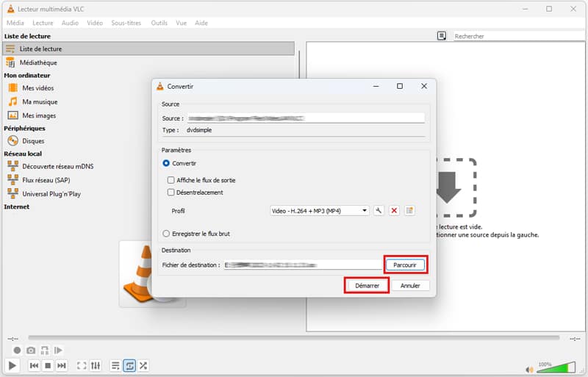
Task: Click the Stop playback button
Action: point(48,365)
